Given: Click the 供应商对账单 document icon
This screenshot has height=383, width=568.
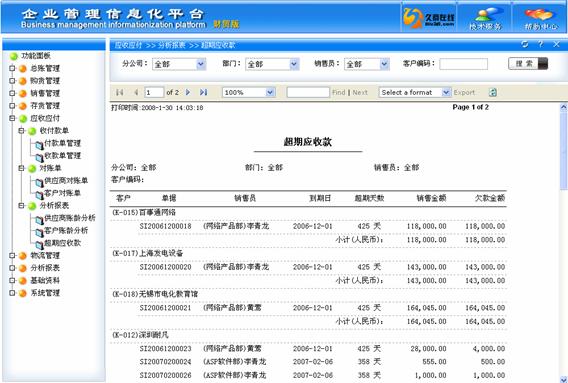Looking at the screenshot, I should [39, 182].
